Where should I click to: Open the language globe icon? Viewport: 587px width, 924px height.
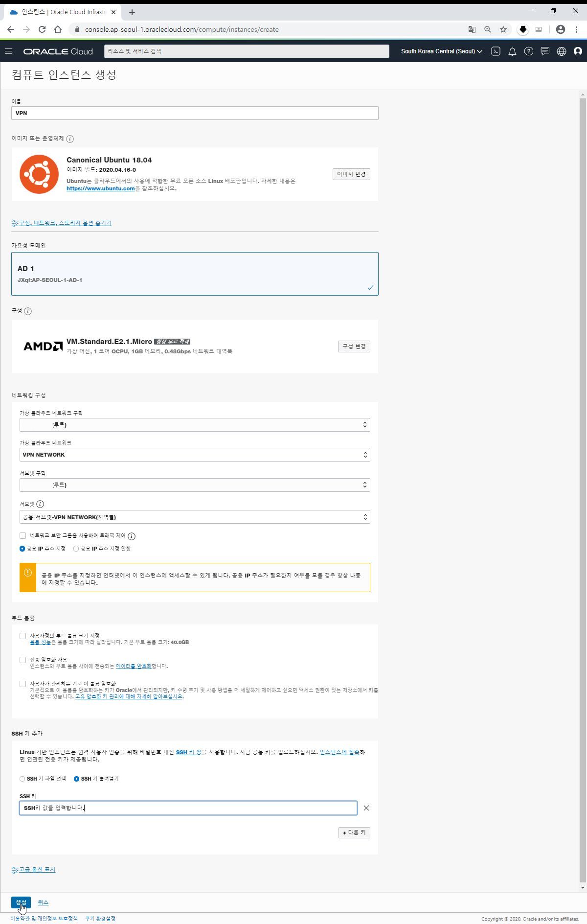(x=562, y=51)
